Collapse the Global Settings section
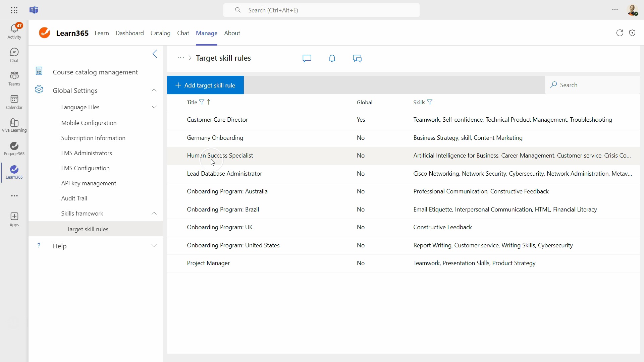644x362 pixels. 154,90
